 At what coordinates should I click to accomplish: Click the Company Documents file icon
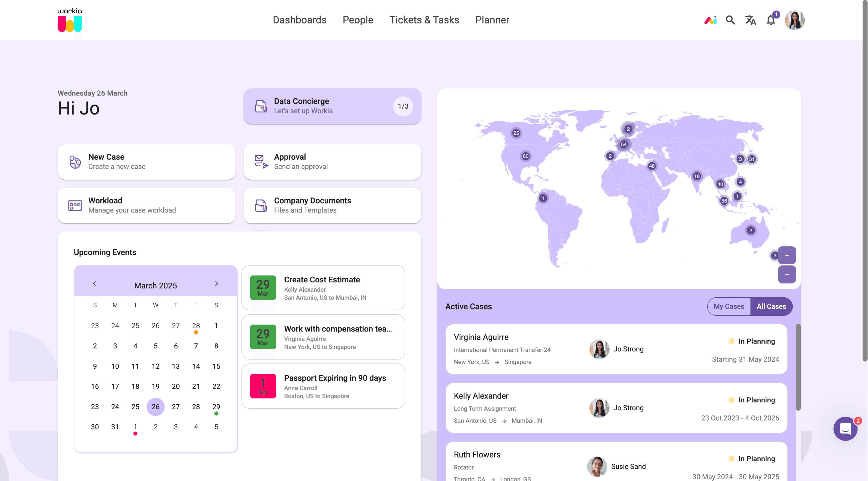tap(261, 206)
